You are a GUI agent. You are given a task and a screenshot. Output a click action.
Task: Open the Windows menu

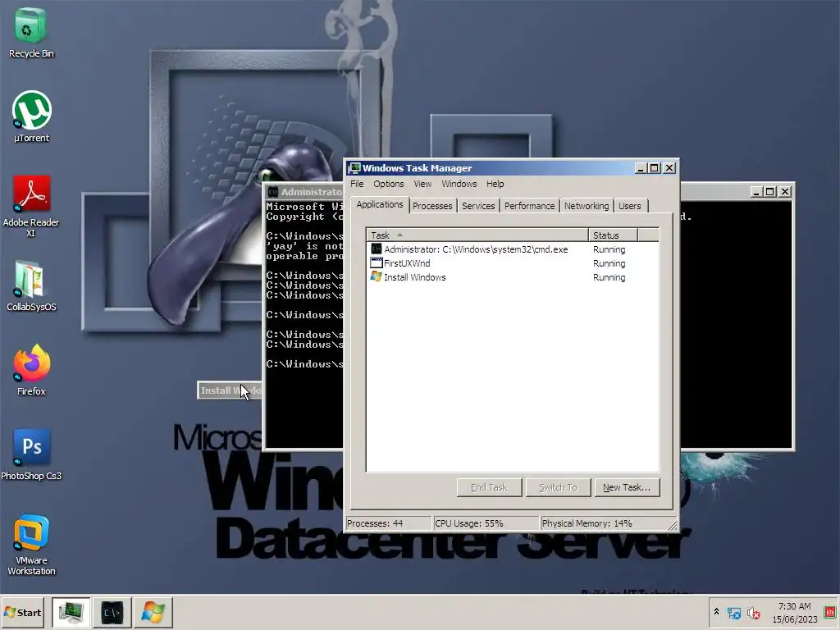click(459, 184)
